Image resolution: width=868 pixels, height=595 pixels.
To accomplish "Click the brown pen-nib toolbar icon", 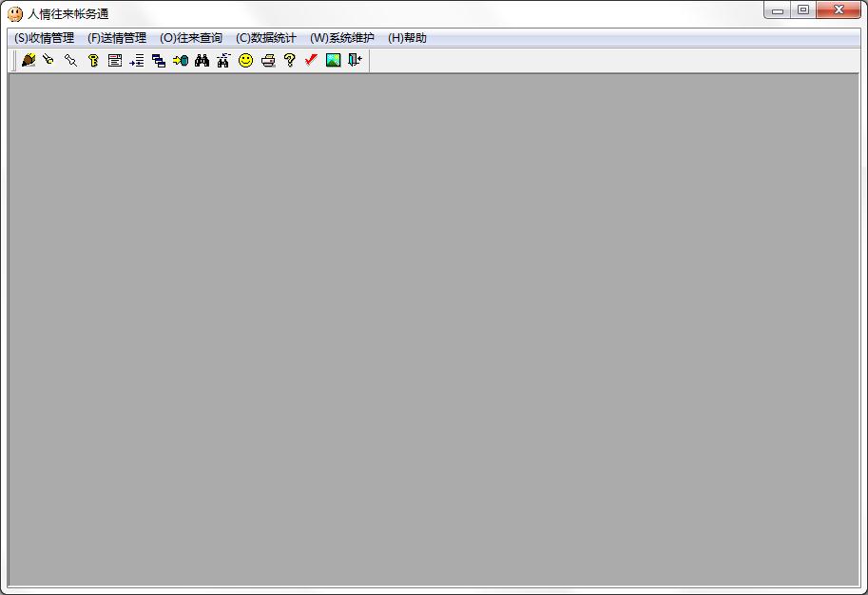I will pyautogui.click(x=29, y=60).
